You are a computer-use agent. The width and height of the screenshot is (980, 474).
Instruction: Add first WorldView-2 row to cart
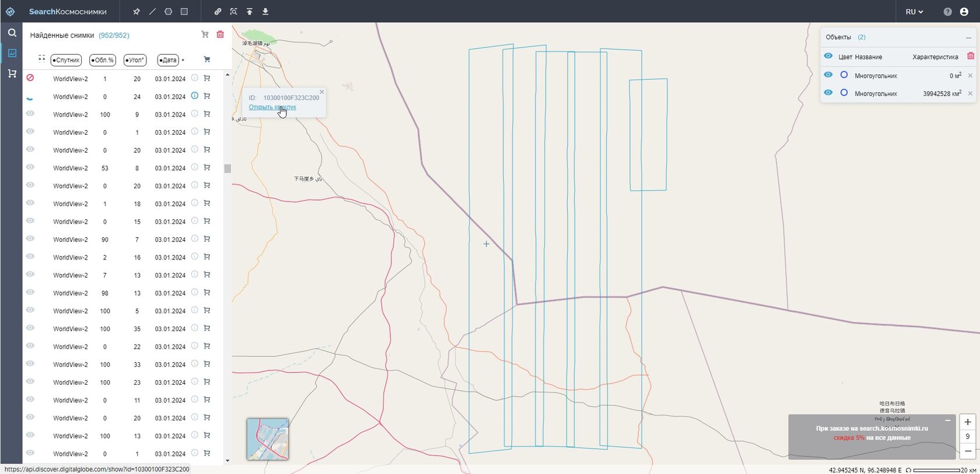pyautogui.click(x=206, y=78)
